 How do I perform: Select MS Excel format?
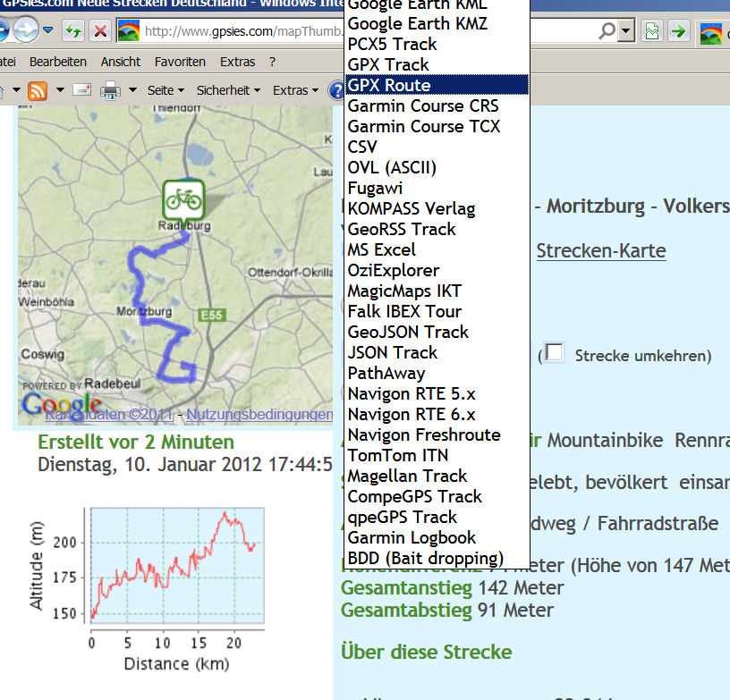click(437, 249)
